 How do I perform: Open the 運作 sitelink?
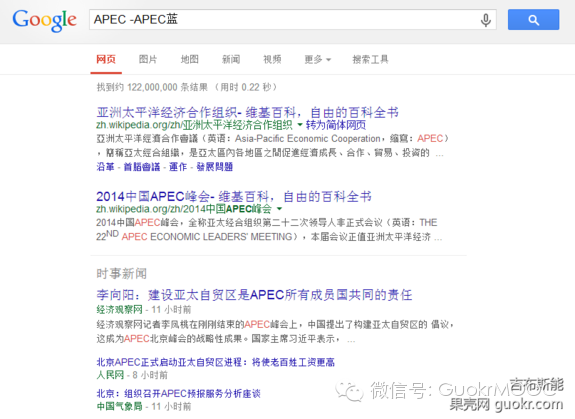[x=178, y=167]
